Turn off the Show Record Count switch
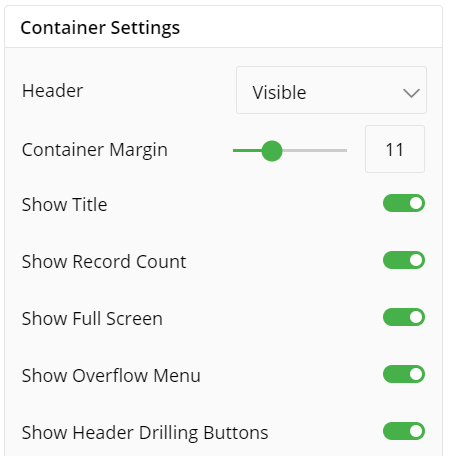The height and width of the screenshot is (456, 456). pos(404,260)
